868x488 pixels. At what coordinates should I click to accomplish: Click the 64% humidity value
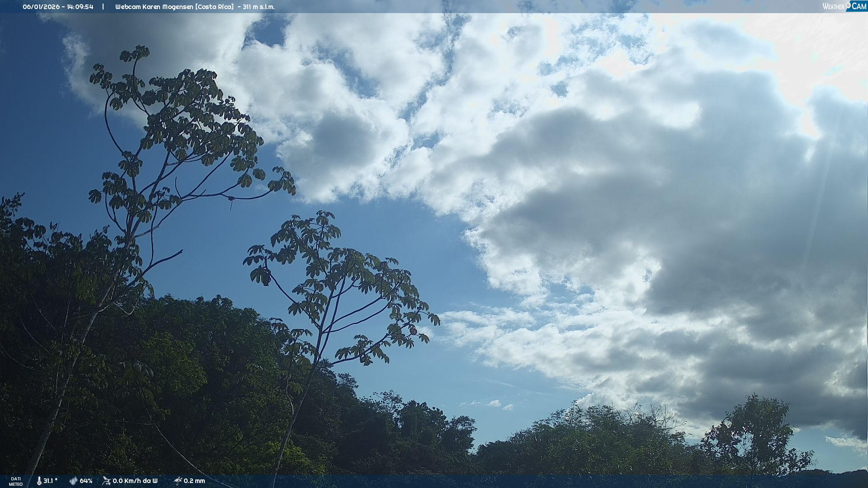tap(86, 481)
